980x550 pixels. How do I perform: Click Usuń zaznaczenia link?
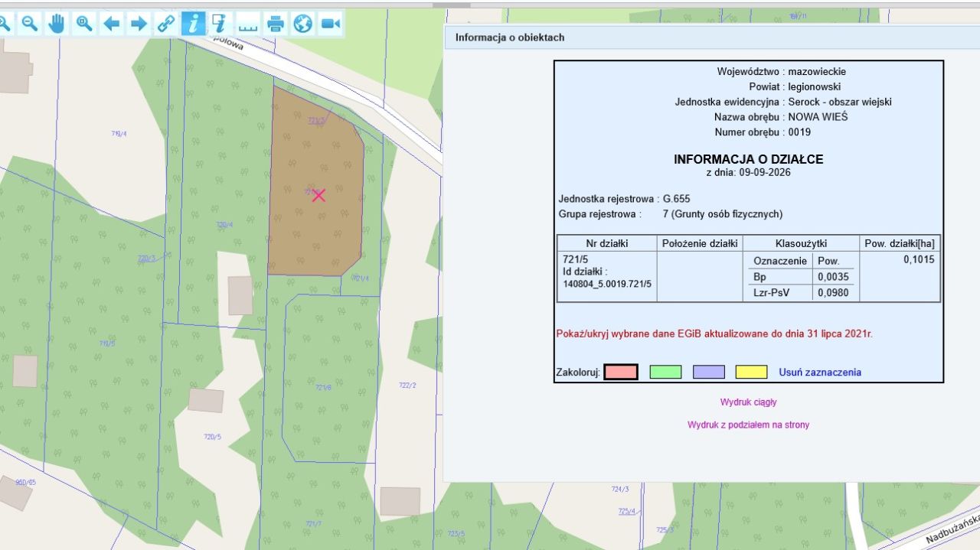tap(820, 373)
